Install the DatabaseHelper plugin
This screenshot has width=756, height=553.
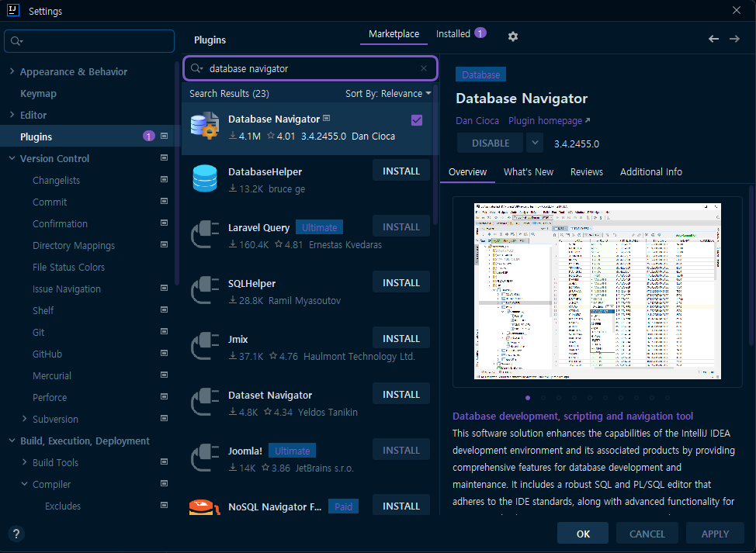click(x=401, y=171)
